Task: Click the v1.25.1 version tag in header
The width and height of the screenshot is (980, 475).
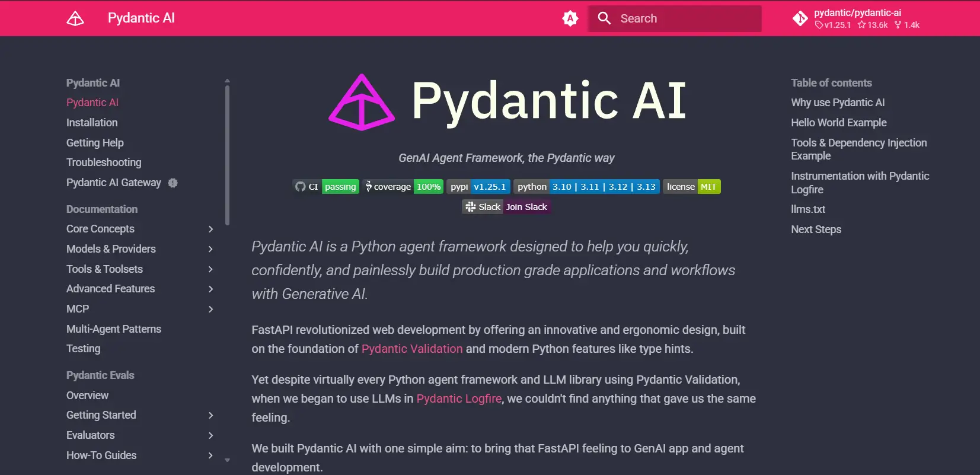Action: (x=833, y=25)
